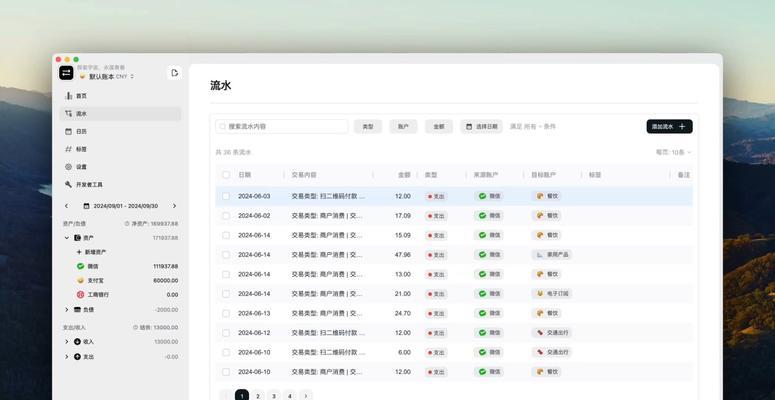Click the 24.70 amount cell
This screenshot has height=400, width=775.
pyautogui.click(x=402, y=313)
